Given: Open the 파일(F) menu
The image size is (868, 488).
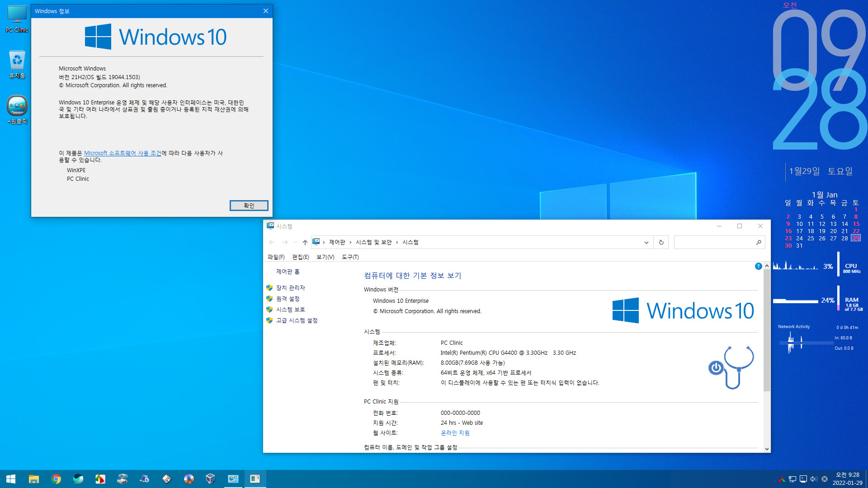Looking at the screenshot, I should click(276, 257).
